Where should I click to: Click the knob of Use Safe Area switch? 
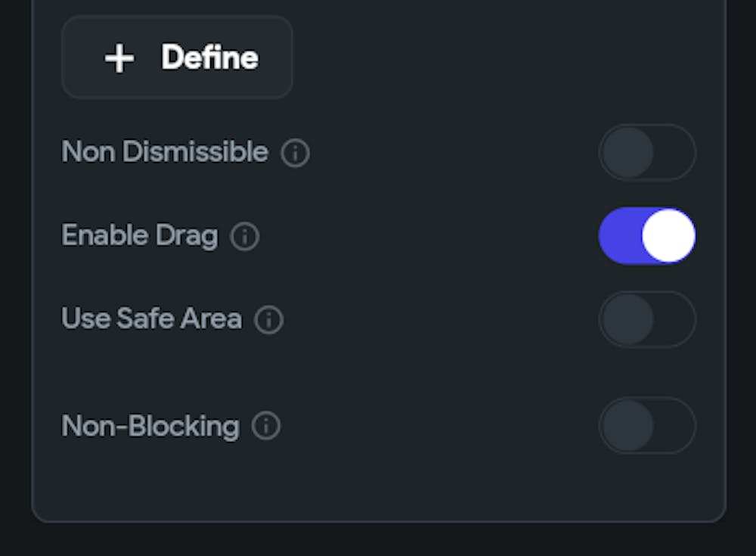pos(627,319)
